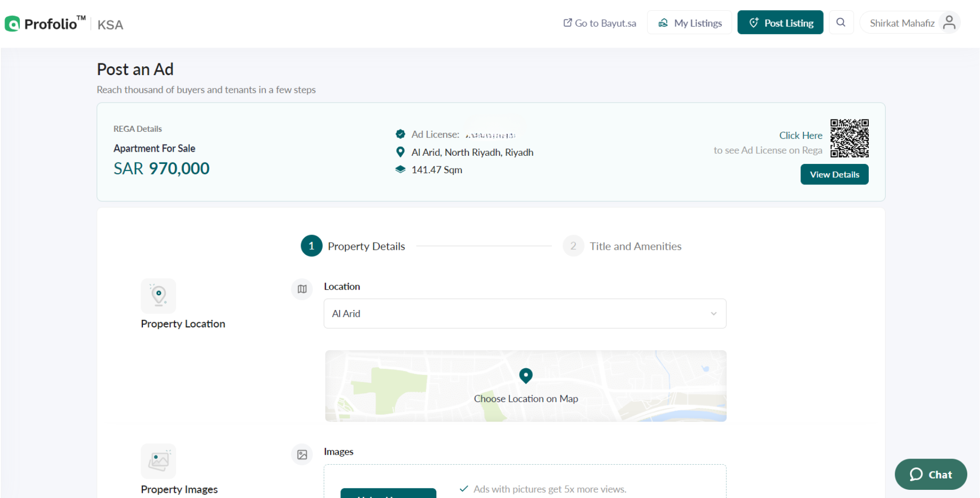Click the chat bubble icon
The width and height of the screenshot is (980, 498).
[916, 475]
